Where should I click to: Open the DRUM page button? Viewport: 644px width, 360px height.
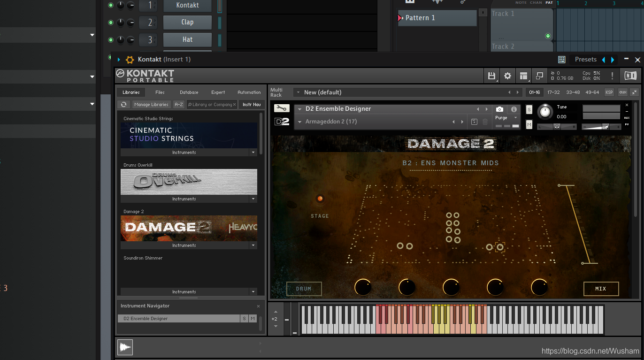coord(304,289)
